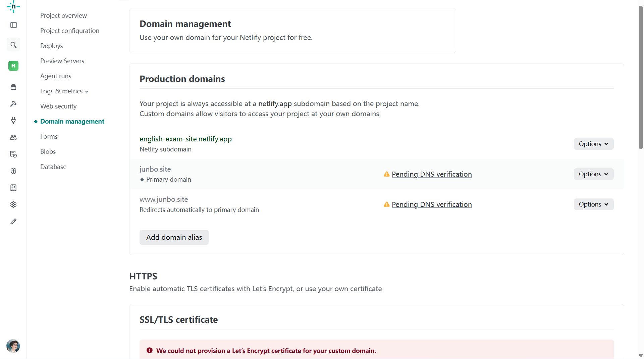Open Database section
This screenshot has height=359, width=644.
53,167
